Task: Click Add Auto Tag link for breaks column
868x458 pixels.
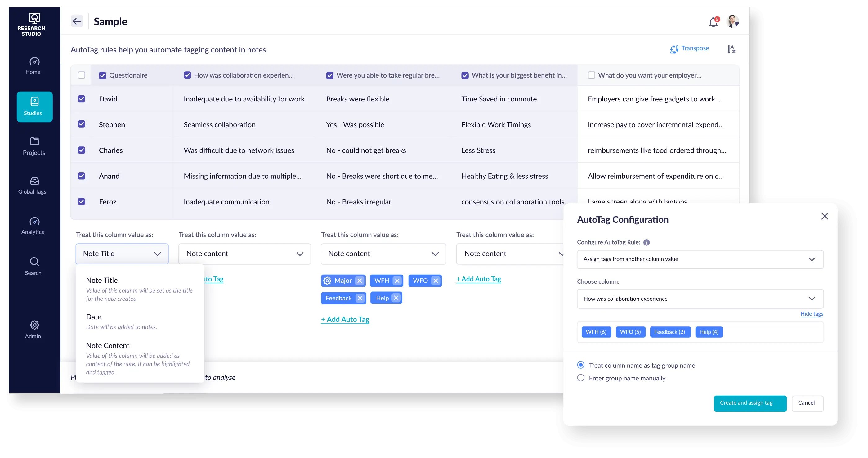Action: point(344,319)
